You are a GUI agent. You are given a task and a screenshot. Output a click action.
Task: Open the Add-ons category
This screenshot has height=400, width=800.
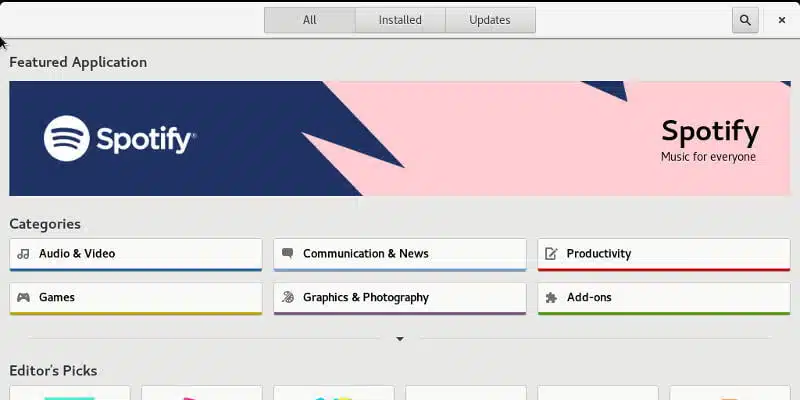664,298
